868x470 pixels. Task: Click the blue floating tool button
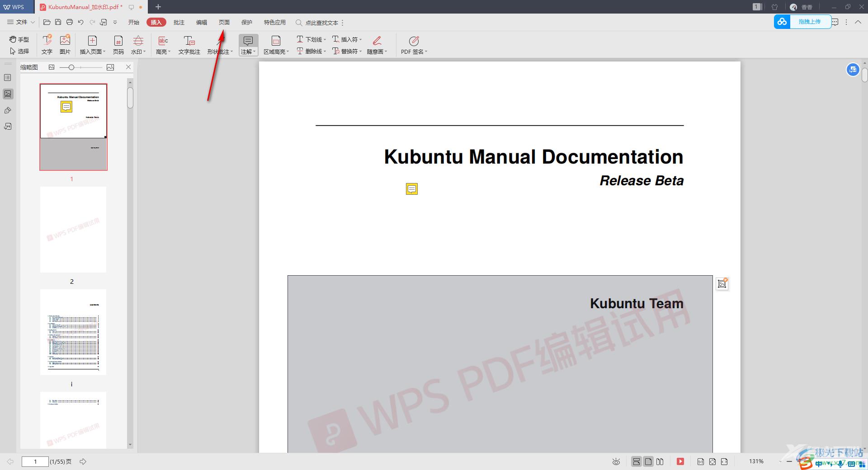[853, 70]
